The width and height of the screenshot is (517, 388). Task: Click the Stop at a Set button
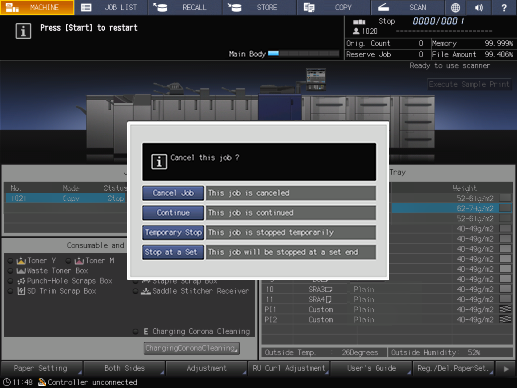173,252
